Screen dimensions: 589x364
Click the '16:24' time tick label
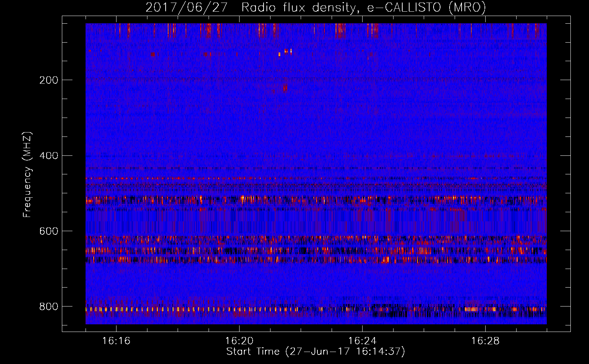[362, 341]
